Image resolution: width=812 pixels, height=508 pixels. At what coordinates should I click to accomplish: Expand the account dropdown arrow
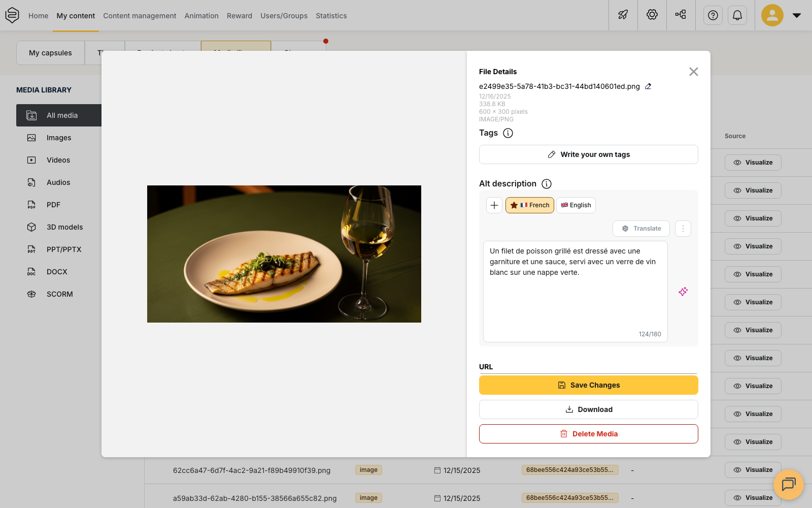coord(797,15)
